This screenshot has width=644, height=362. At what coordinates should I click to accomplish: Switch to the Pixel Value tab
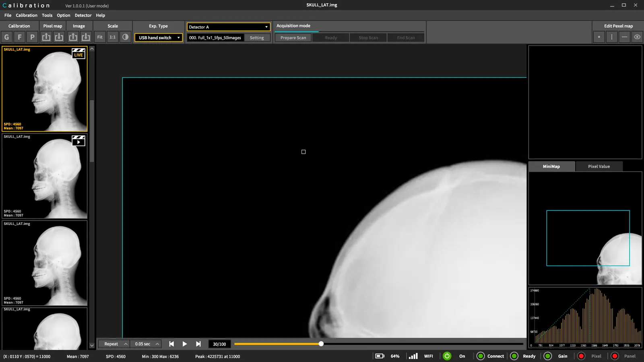tap(599, 167)
